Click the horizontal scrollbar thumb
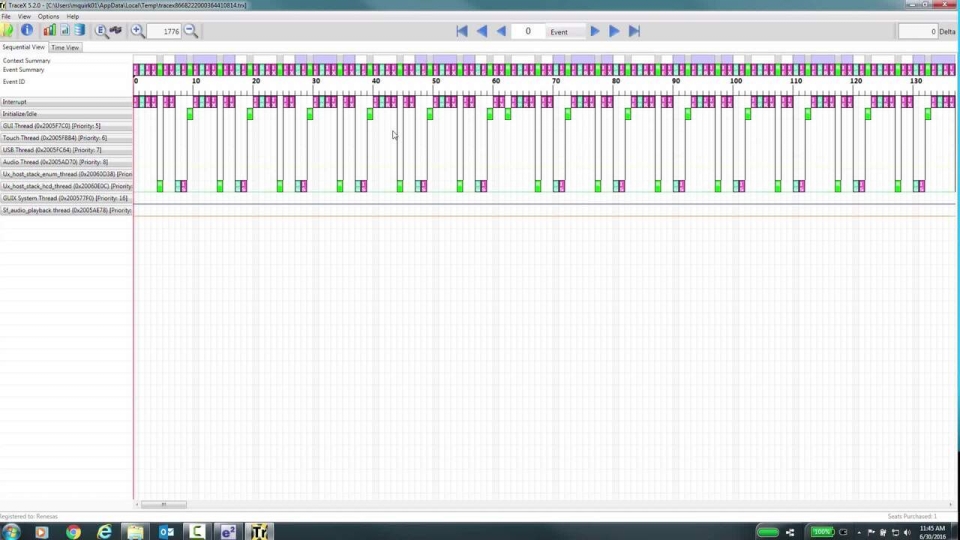The image size is (960, 540). 163,504
